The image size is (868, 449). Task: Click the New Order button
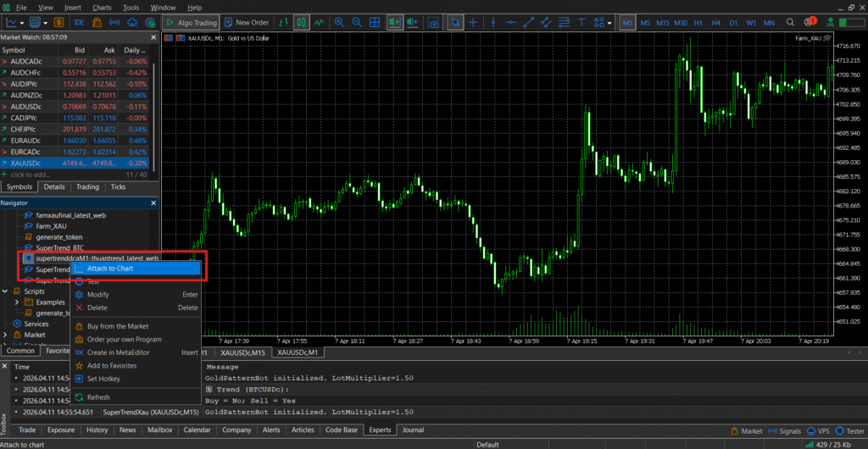(x=246, y=23)
